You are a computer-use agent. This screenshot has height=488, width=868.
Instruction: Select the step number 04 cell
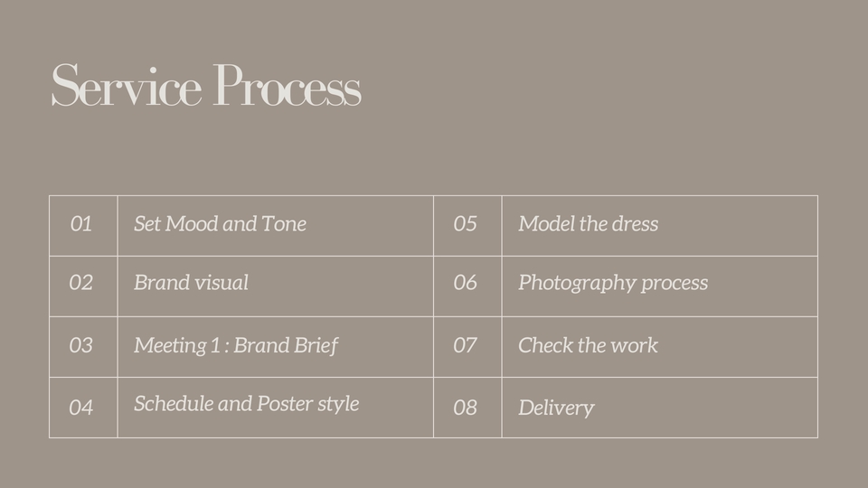coord(81,408)
